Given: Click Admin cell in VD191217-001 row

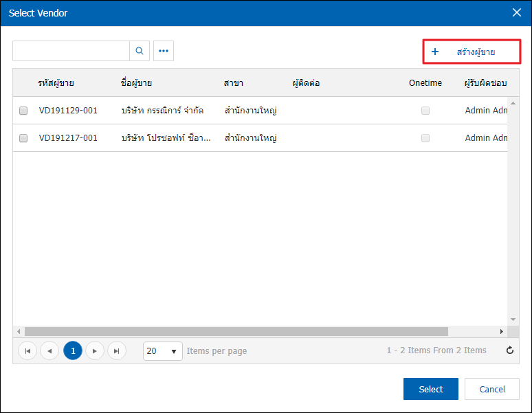Looking at the screenshot, I should coord(486,138).
